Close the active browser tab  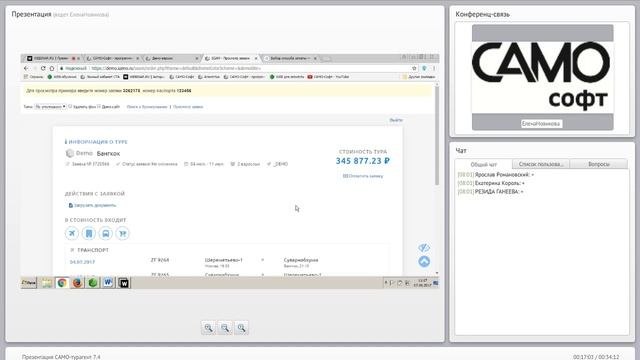tap(256, 58)
